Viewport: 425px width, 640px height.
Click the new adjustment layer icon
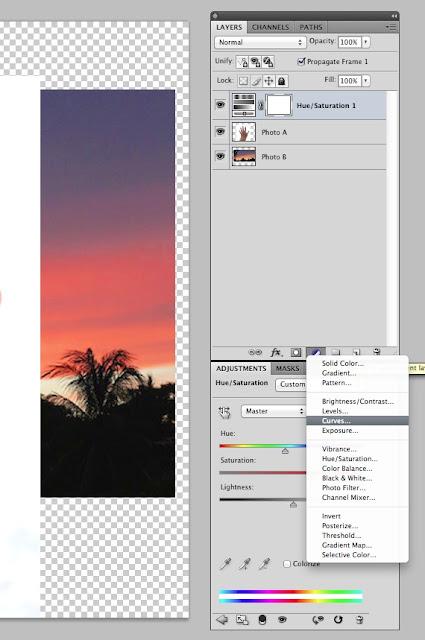(316, 352)
